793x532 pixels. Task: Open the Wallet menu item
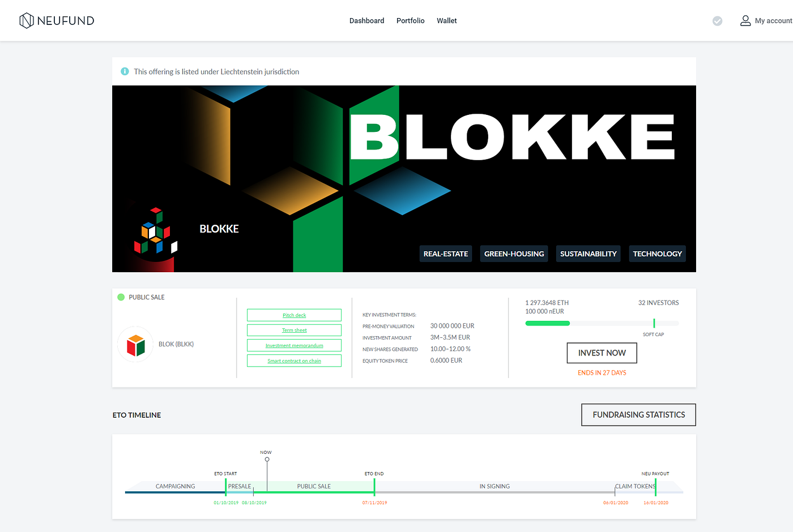446,21
